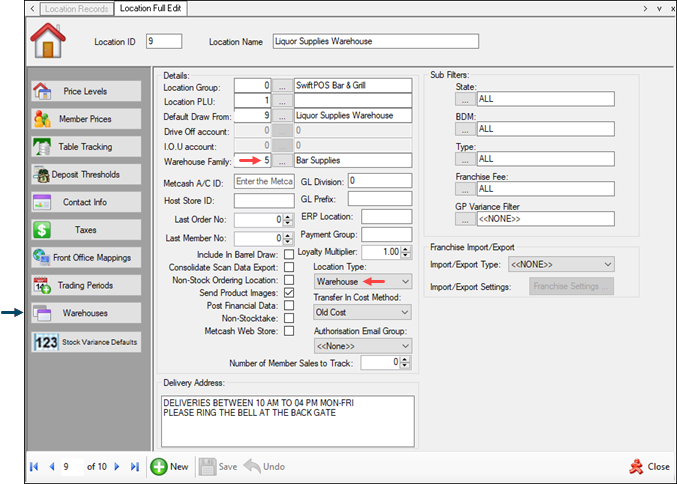Screen dimensions: 677x484
Task: Browse for a Franchise Fee filter
Action: point(465,189)
